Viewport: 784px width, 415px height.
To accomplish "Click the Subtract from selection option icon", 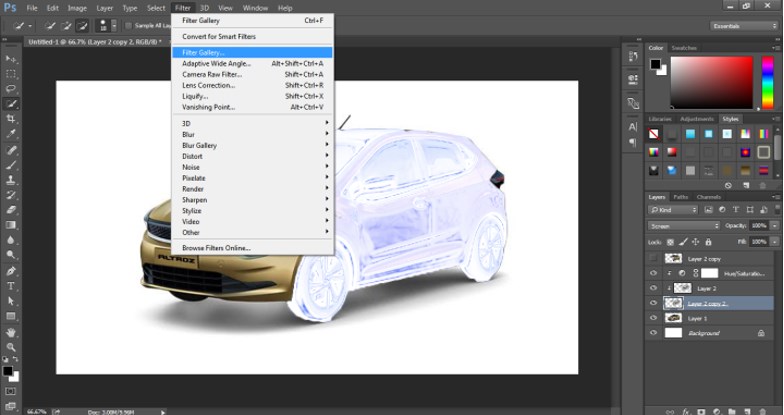I will tap(82, 26).
